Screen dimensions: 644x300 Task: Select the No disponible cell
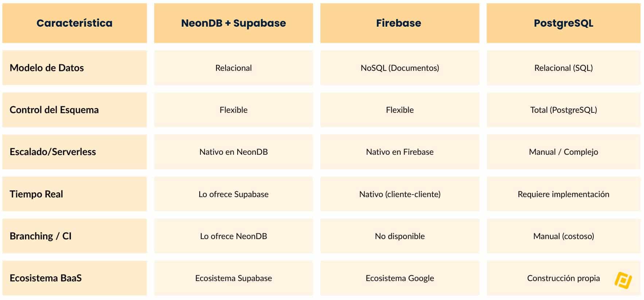coord(399,236)
